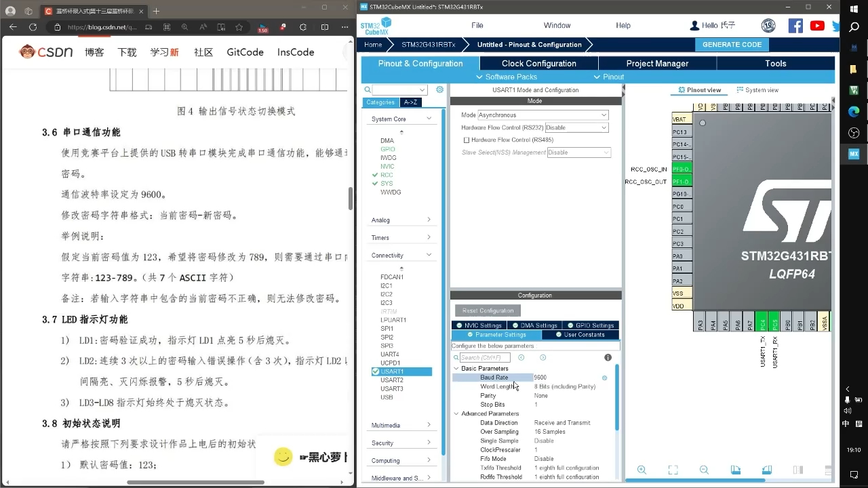The height and width of the screenshot is (488, 868).
Task: Refresh the CSDN page in Edge
Action: (33, 27)
